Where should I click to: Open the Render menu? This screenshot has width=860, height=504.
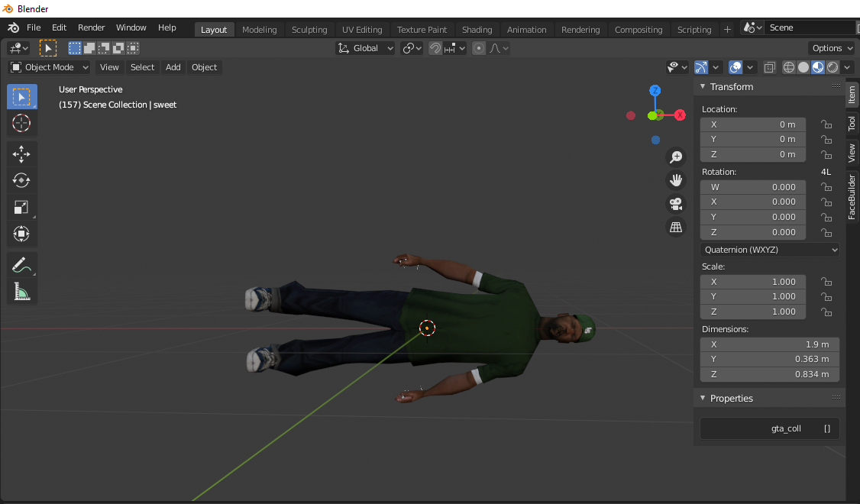(x=91, y=27)
